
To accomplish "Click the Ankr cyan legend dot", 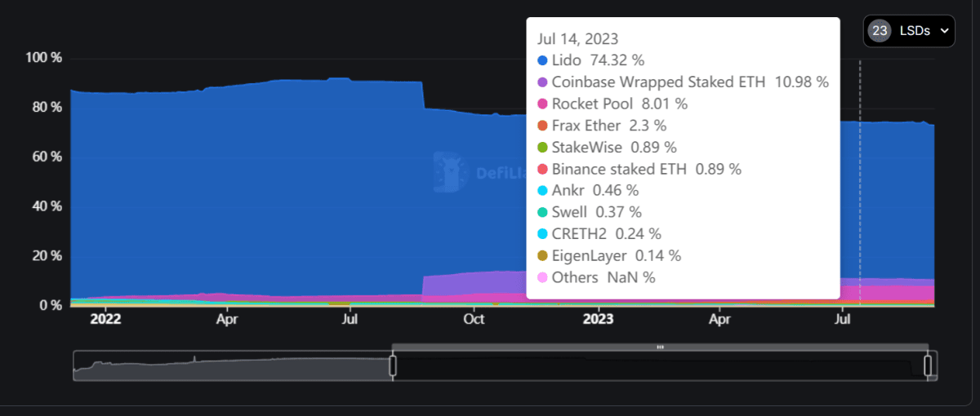I will click(542, 191).
